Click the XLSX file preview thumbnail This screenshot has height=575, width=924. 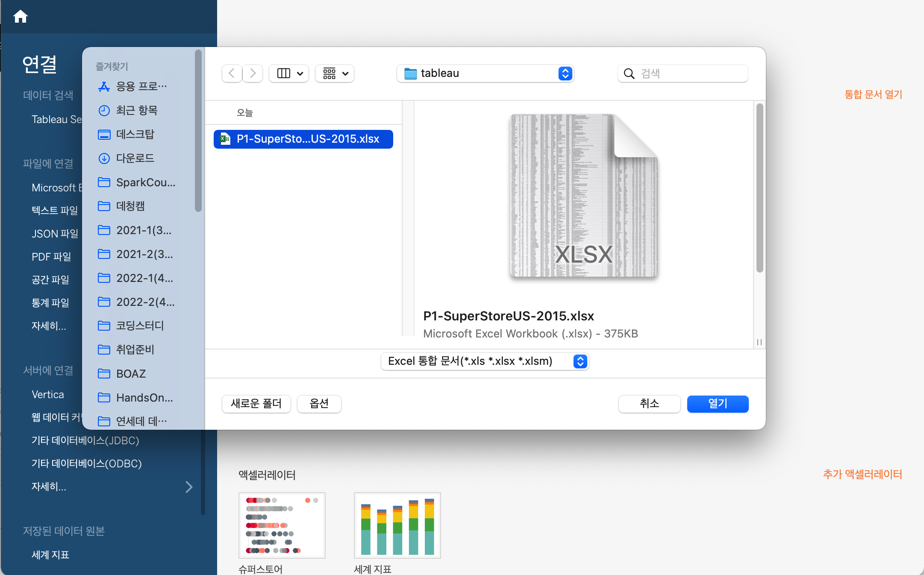click(584, 196)
